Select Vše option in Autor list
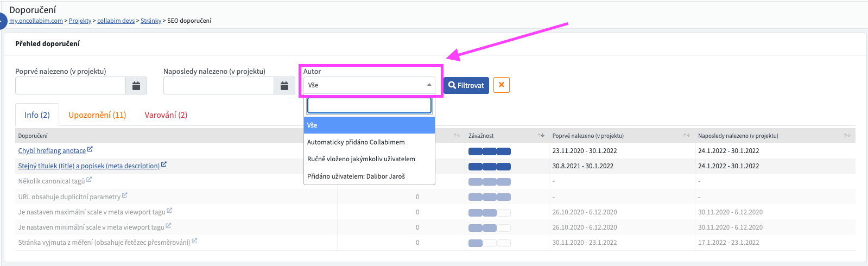This screenshot has width=868, height=266. (x=370, y=125)
